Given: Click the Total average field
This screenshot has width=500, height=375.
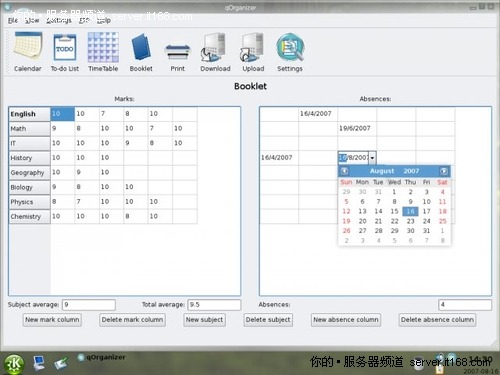Looking at the screenshot, I should pos(214,305).
